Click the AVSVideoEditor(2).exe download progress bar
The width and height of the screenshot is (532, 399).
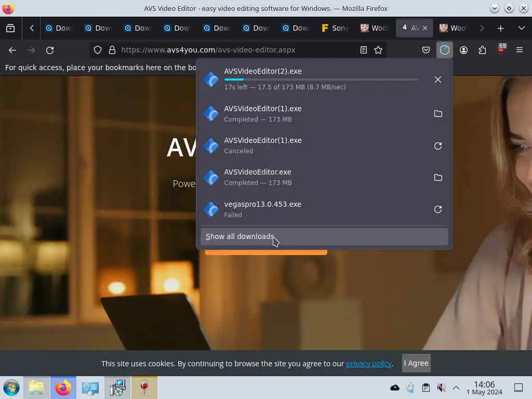point(321,79)
